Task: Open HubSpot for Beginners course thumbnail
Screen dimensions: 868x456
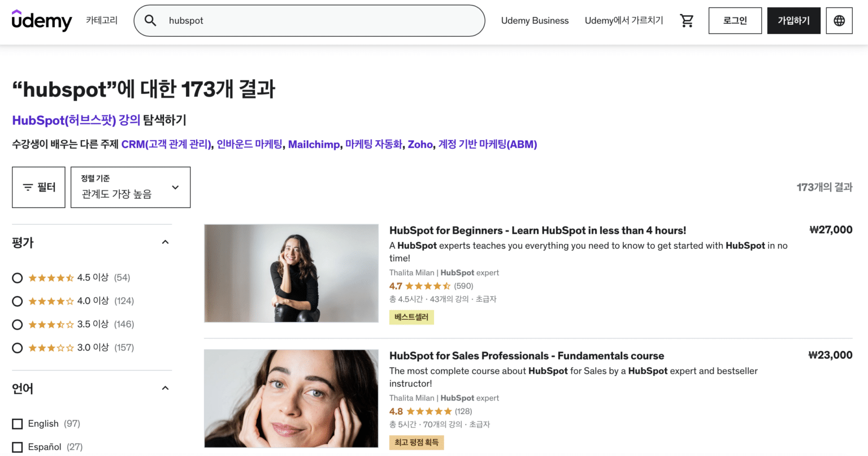Action: [292, 273]
